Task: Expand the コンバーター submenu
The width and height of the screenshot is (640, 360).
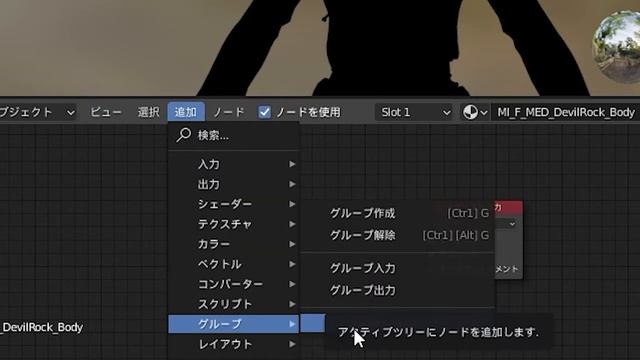Action: [234, 284]
